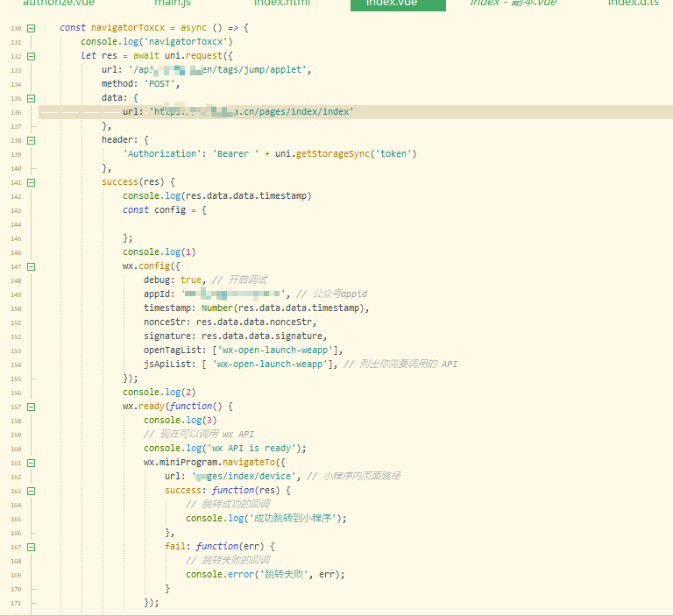Click the console.log(2) statement
This screenshot has height=616, width=673.
click(x=159, y=393)
